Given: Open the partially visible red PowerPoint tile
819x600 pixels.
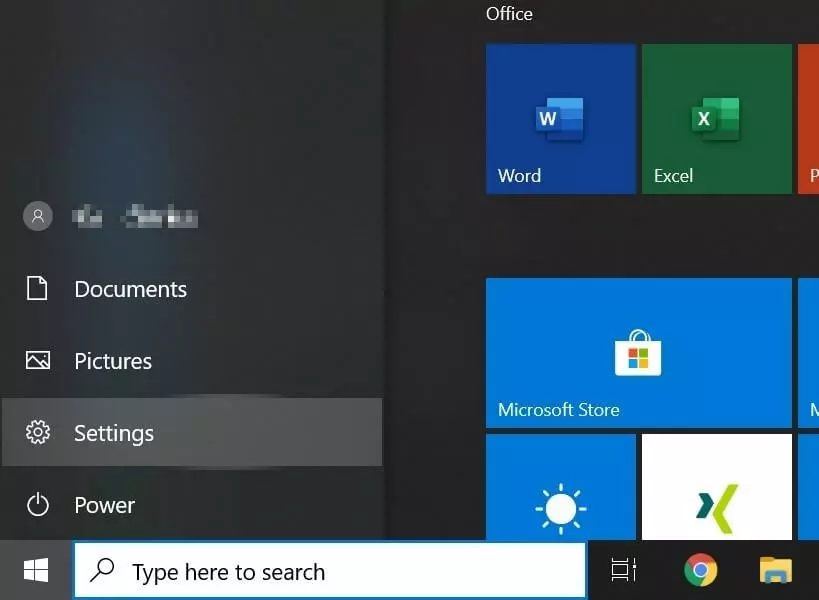Looking at the screenshot, I should pyautogui.click(x=809, y=118).
